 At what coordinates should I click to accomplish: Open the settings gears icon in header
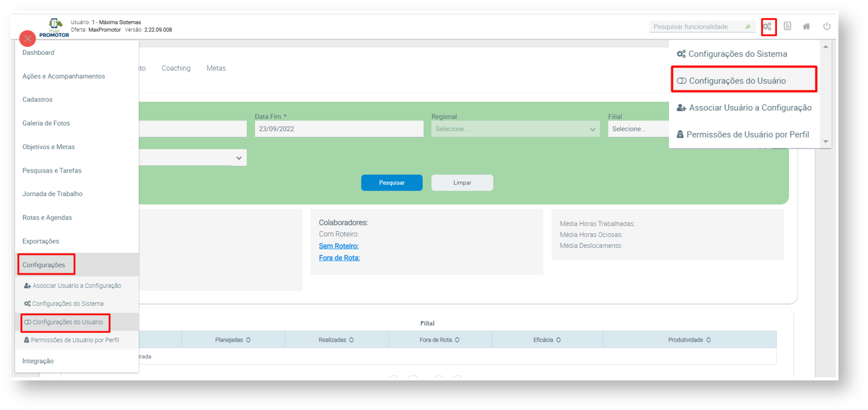pyautogui.click(x=768, y=27)
